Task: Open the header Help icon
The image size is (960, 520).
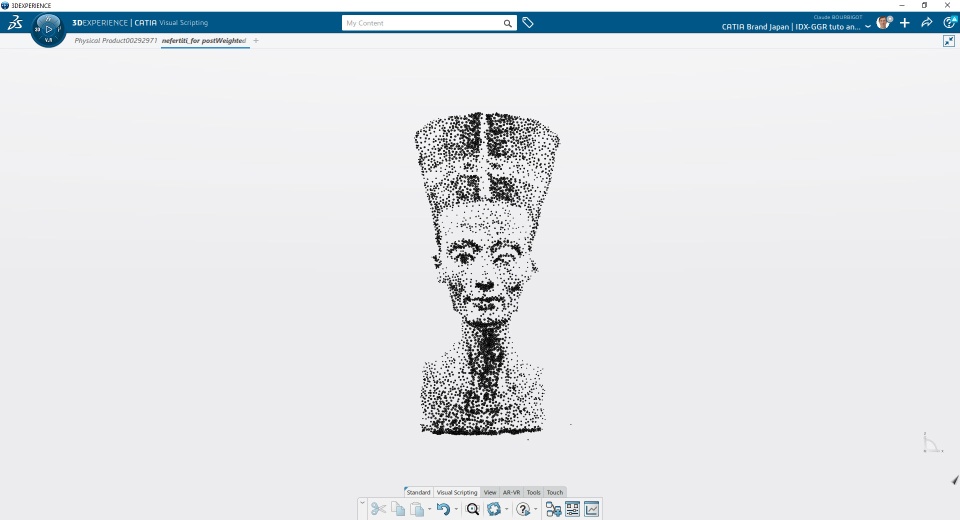Action: [950, 23]
